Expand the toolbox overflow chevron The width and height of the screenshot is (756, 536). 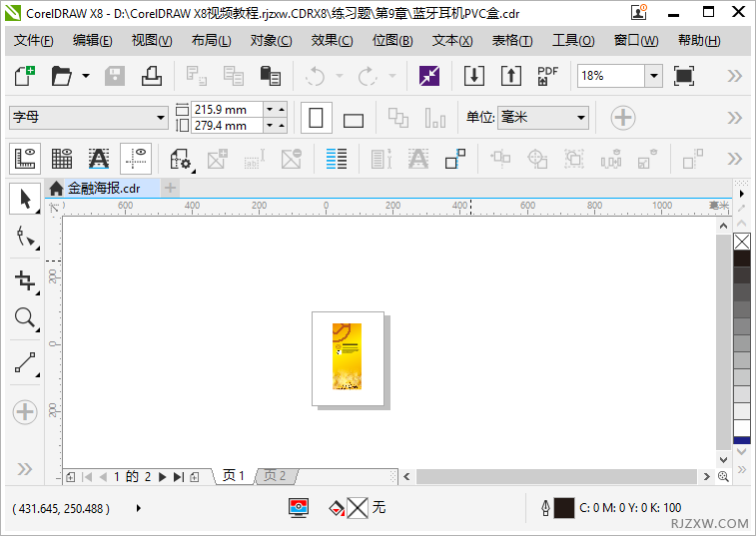[x=25, y=469]
